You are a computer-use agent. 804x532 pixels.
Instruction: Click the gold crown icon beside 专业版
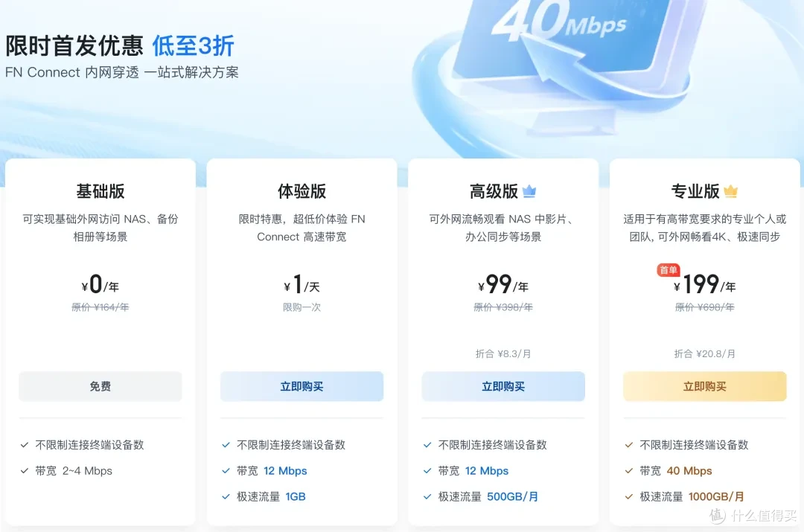[x=731, y=191]
